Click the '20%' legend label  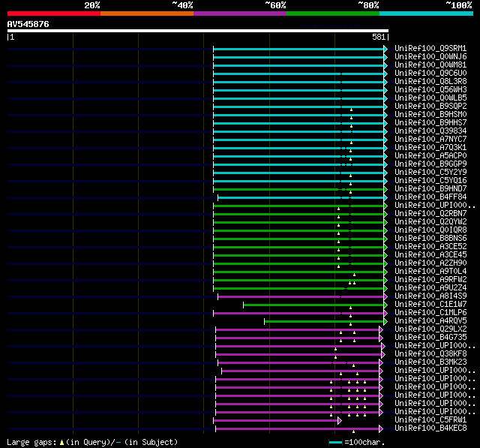click(92, 5)
